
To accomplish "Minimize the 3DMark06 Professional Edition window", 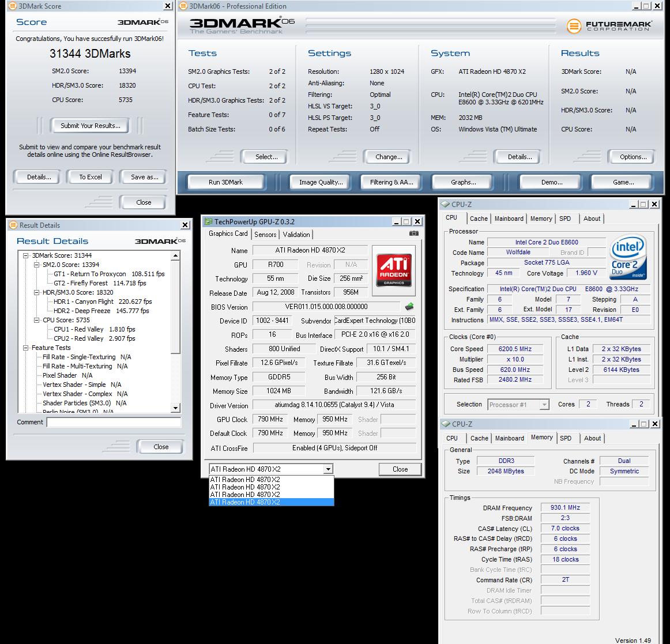I will pos(636,6).
